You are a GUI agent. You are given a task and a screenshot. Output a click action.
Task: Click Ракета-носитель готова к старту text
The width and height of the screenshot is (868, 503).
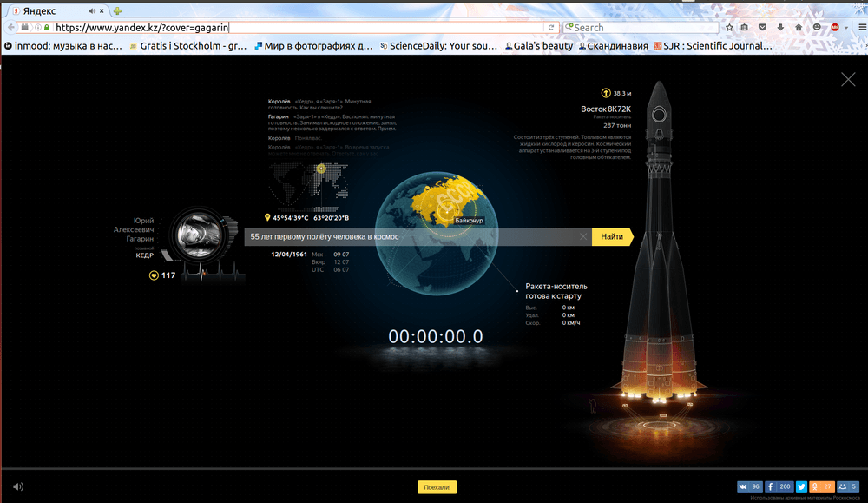tap(556, 291)
